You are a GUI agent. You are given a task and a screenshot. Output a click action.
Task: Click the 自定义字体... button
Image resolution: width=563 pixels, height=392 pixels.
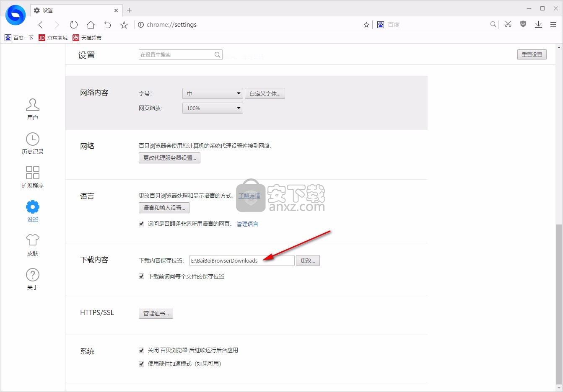pos(265,93)
